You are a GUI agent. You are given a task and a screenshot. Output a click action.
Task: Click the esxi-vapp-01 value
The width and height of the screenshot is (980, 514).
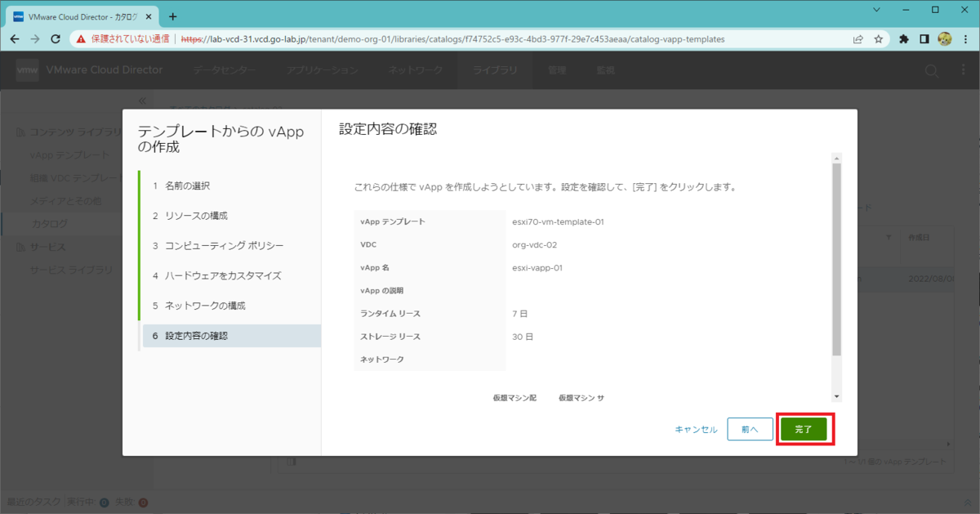[x=537, y=267]
